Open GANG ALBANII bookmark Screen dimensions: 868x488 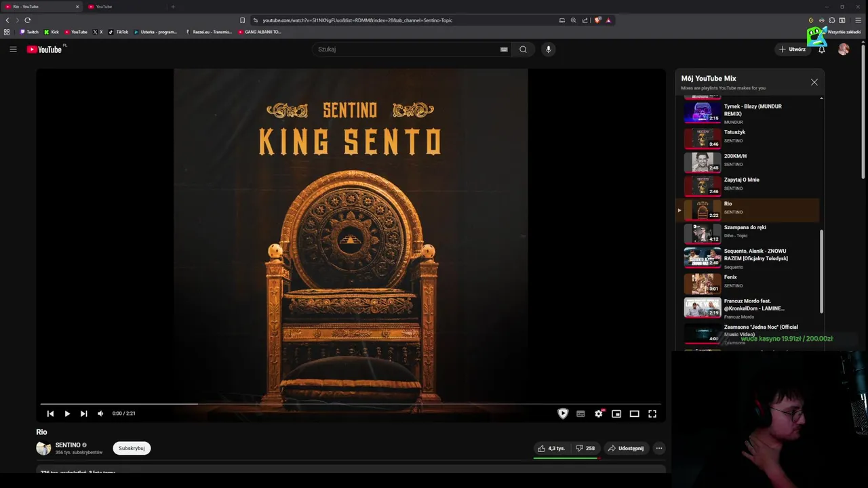260,32
